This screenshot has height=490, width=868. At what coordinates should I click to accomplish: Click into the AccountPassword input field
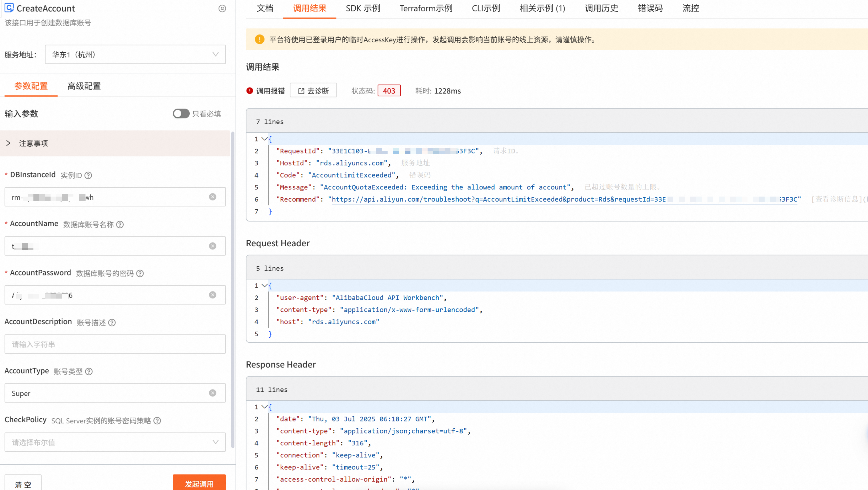115,295
